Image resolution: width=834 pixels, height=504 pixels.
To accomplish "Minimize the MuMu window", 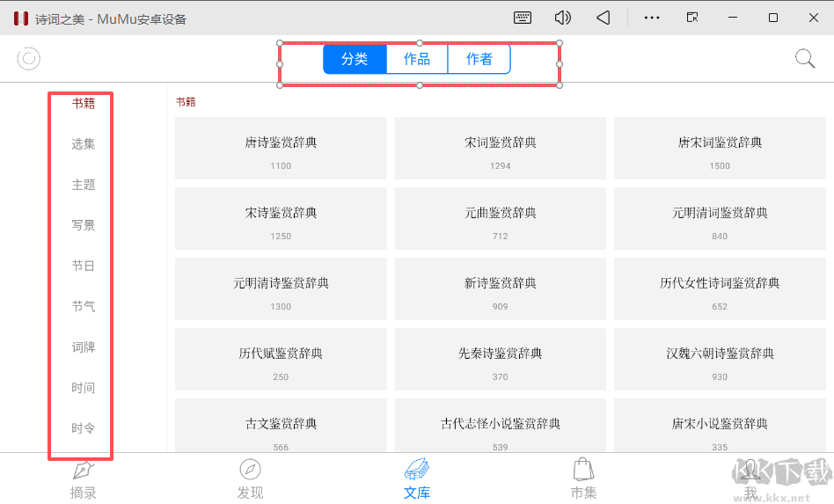I will point(733,18).
